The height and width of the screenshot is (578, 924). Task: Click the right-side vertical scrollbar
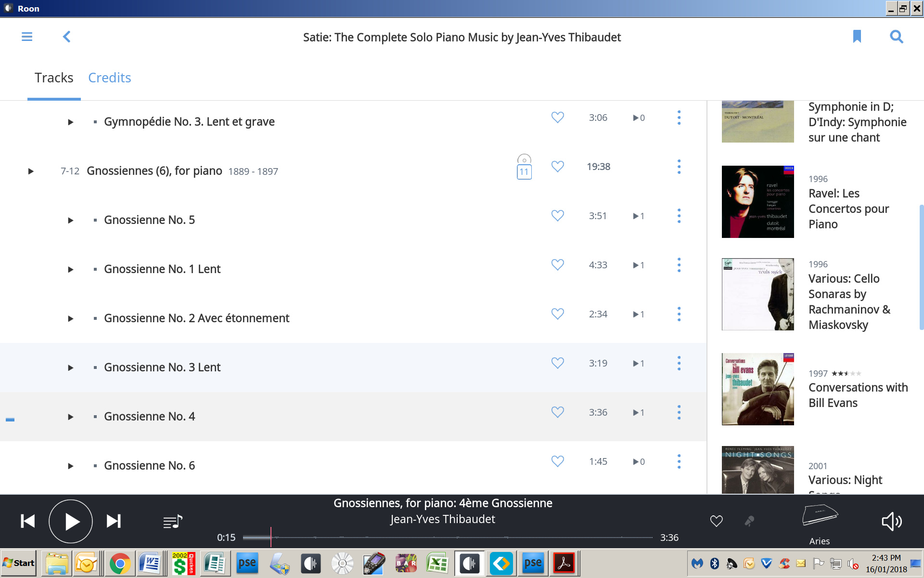921,267
